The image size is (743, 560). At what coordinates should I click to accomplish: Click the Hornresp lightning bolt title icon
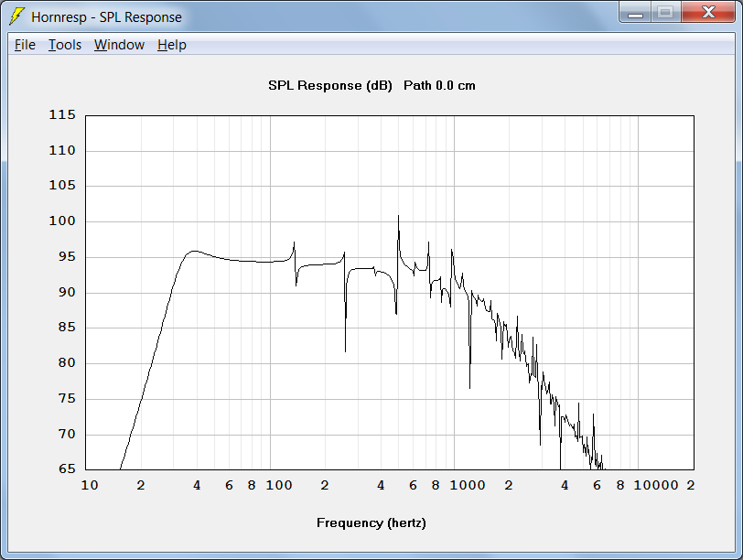tap(16, 16)
